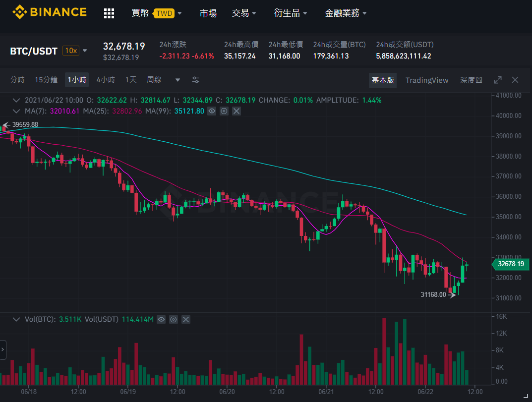The width and height of the screenshot is (532, 402).
Task: Open the 衍生品 derivatives menu
Action: click(x=291, y=13)
